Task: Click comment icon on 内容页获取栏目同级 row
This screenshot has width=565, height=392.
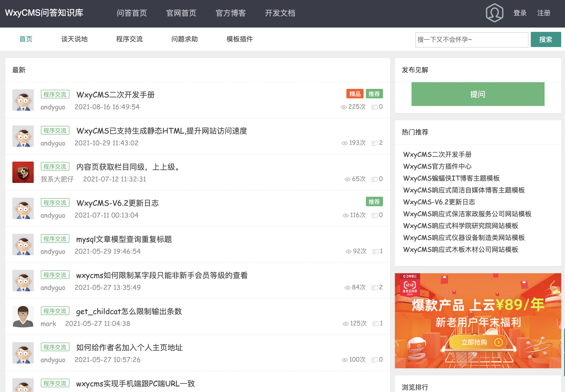Action: (374, 179)
